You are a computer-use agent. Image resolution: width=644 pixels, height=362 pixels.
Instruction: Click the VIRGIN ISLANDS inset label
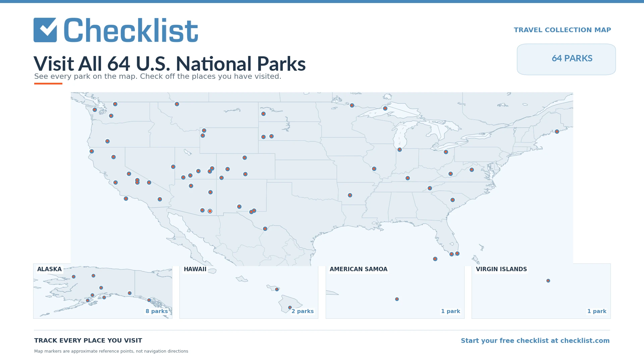[x=501, y=269]
